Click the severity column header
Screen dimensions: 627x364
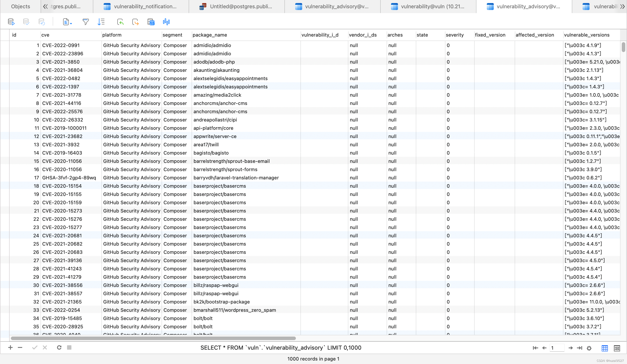(x=460, y=35)
